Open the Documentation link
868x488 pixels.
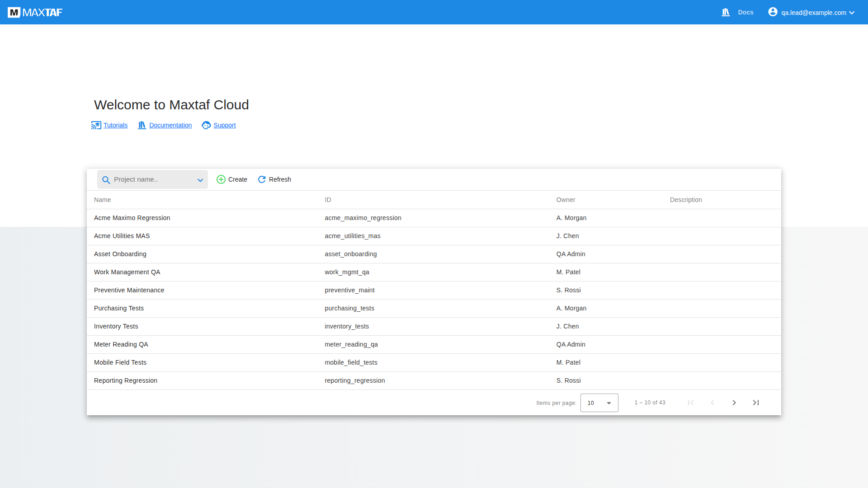click(x=170, y=125)
